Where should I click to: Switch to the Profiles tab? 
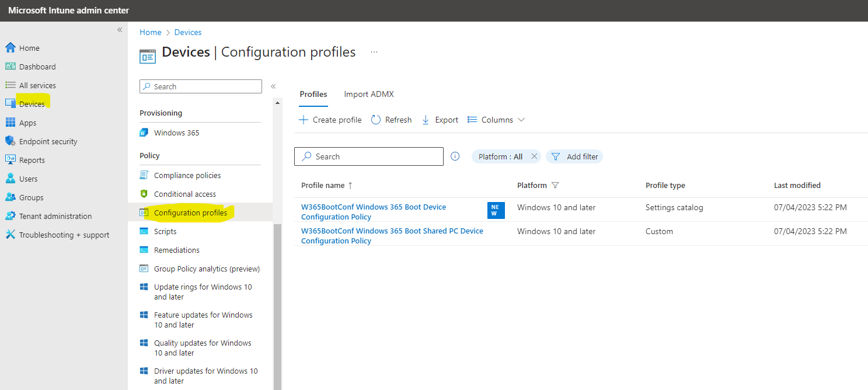(313, 94)
